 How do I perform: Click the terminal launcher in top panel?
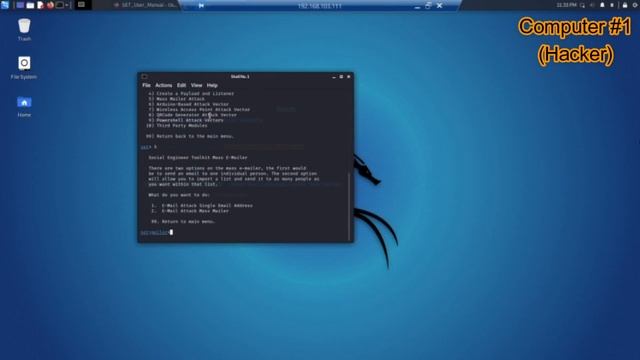pos(60,5)
